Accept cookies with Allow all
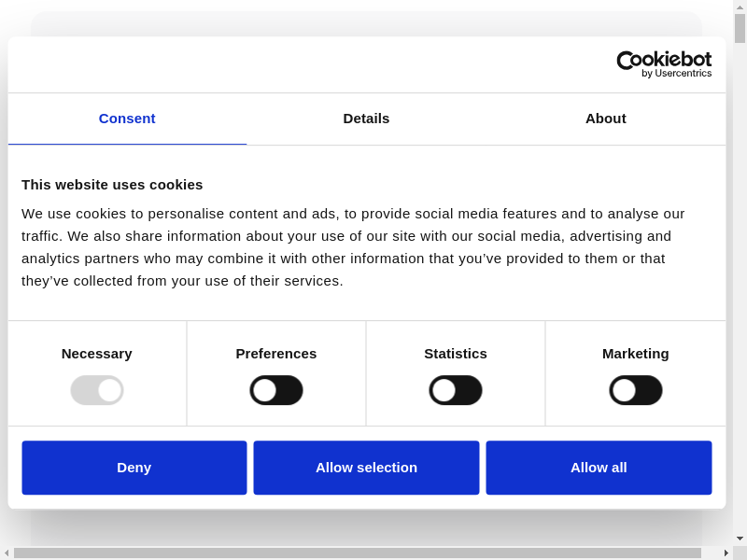Image resolution: width=747 pixels, height=560 pixels. [x=599, y=468]
